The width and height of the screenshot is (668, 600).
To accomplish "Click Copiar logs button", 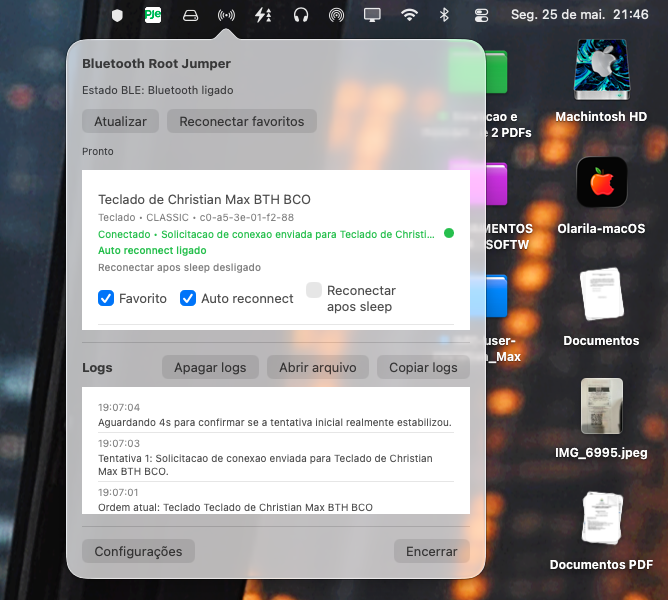I will click(423, 367).
